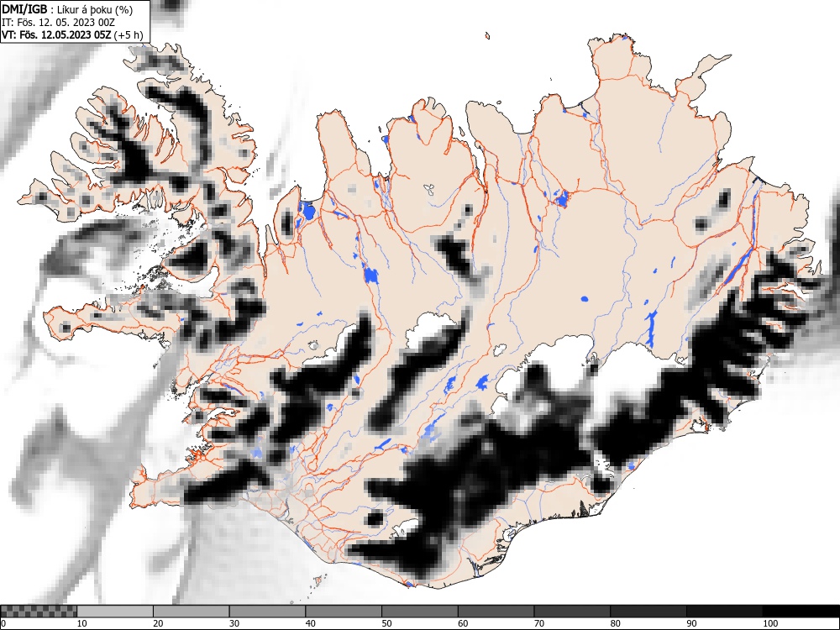Click the legend label '10'
Image resolution: width=840 pixels, height=630 pixels.
pyautogui.click(x=82, y=623)
